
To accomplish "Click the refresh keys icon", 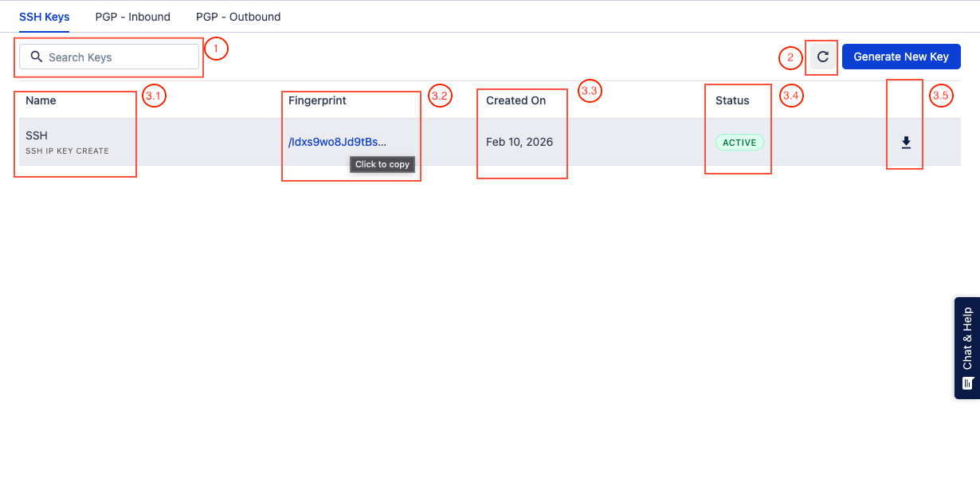I will [x=823, y=57].
